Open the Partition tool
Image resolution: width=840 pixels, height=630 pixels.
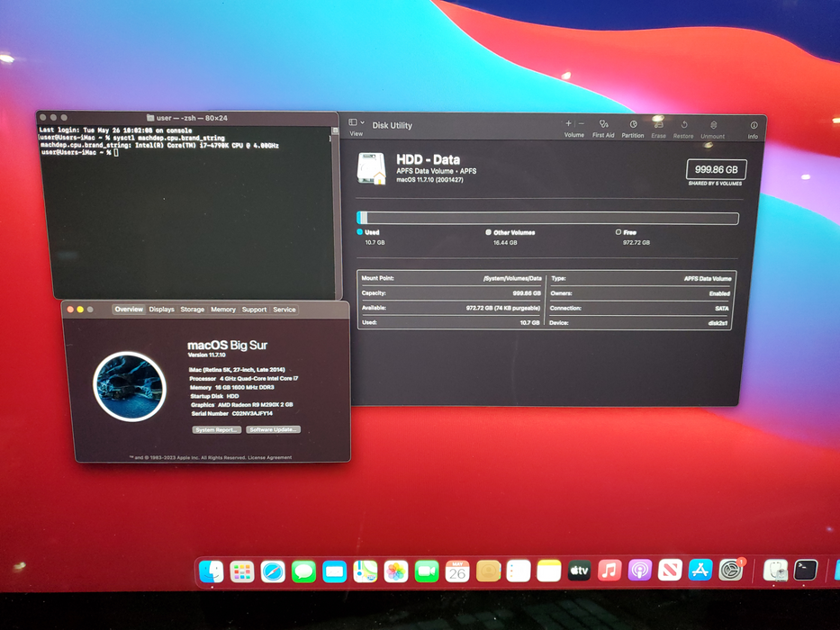tap(633, 124)
